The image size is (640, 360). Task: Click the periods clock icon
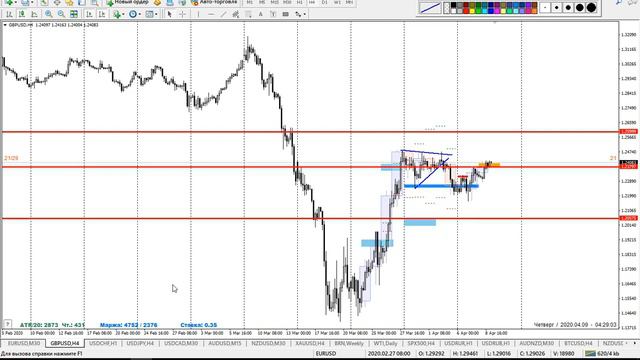coord(133,14)
